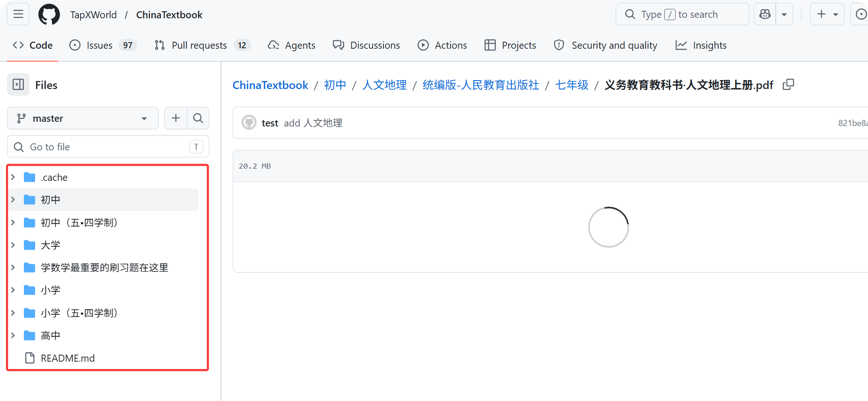Open the TapXWorld owner link
This screenshot has width=868, height=401.
(94, 15)
